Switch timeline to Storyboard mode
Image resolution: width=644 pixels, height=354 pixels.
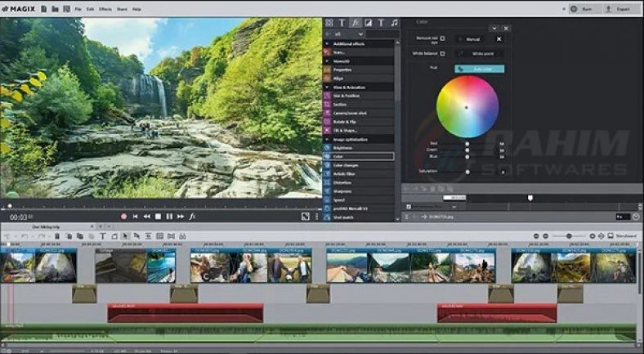click(x=623, y=236)
